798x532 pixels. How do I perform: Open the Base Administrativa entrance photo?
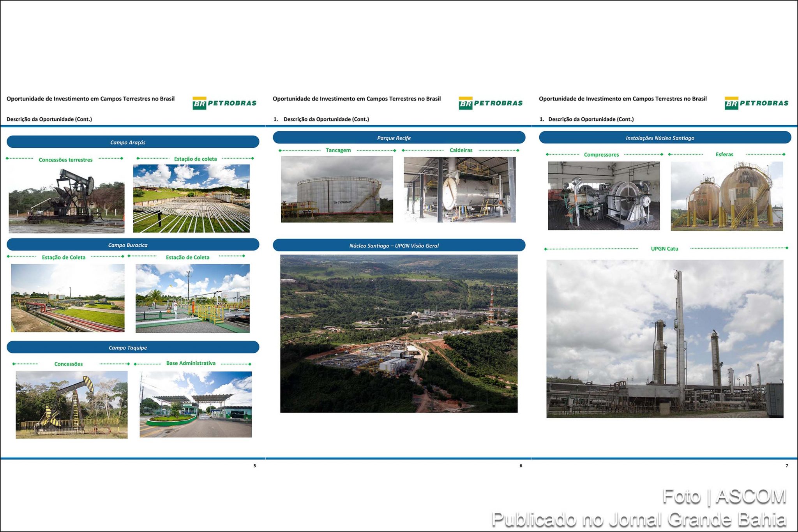pos(196,405)
